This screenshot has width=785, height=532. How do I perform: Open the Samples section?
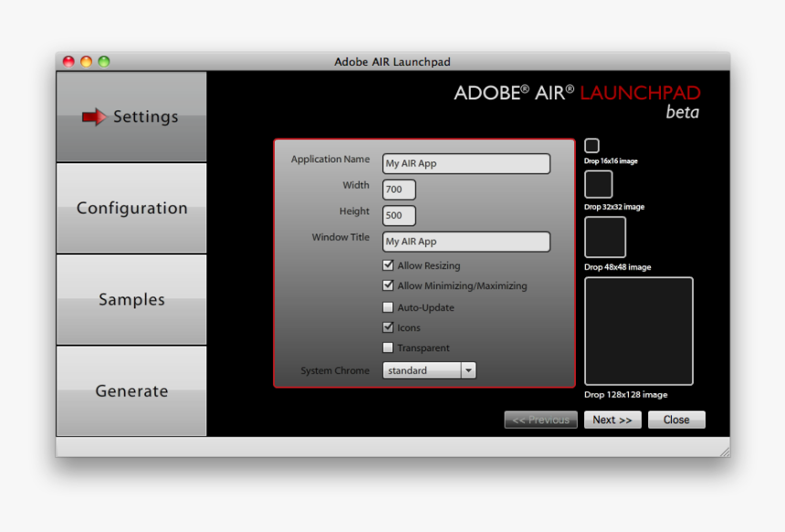131,298
